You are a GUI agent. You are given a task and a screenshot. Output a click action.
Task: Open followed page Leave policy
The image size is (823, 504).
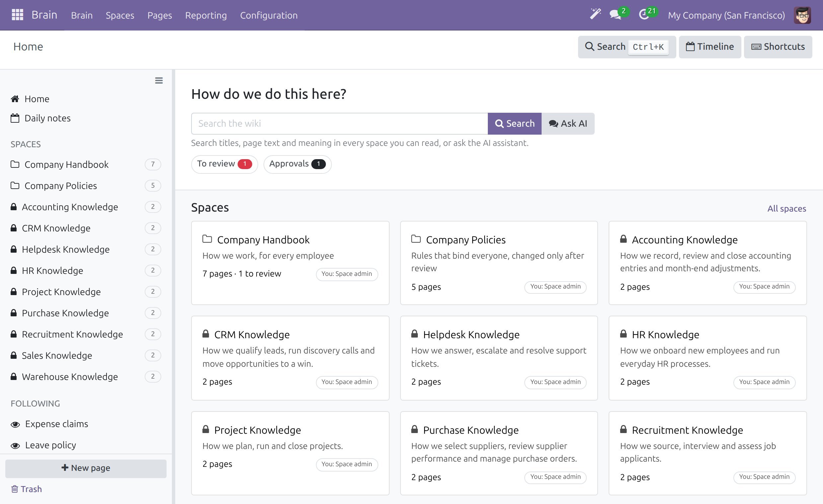[x=86, y=445]
